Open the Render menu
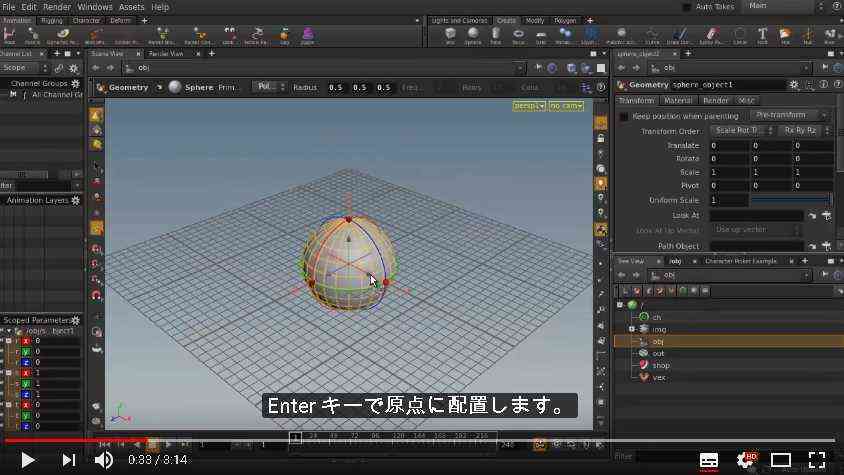The image size is (844, 475). [57, 7]
